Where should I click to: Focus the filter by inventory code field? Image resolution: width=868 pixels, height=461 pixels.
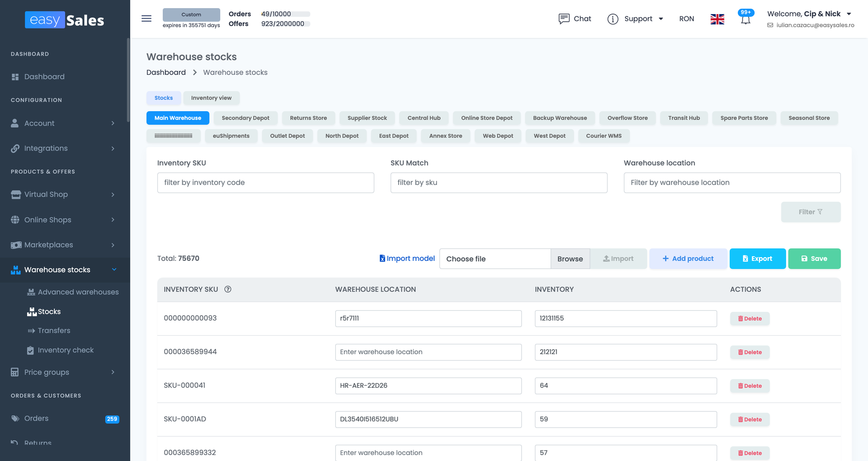coord(266,183)
